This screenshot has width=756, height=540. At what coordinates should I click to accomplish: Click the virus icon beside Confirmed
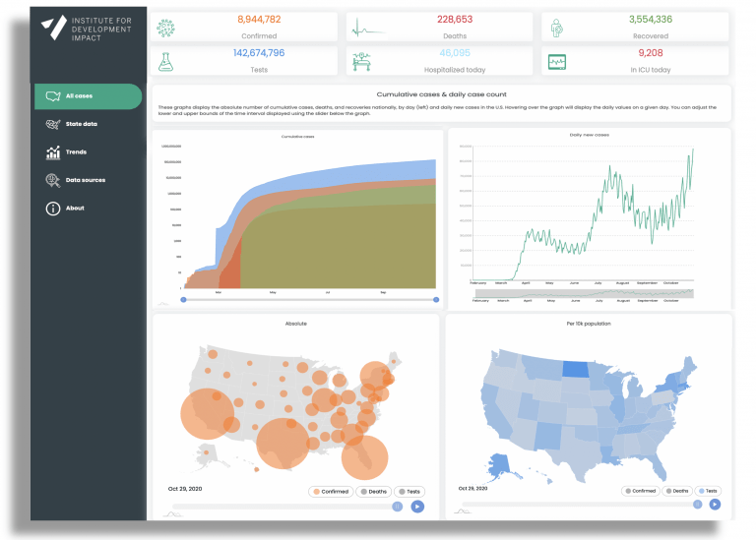coord(165,28)
